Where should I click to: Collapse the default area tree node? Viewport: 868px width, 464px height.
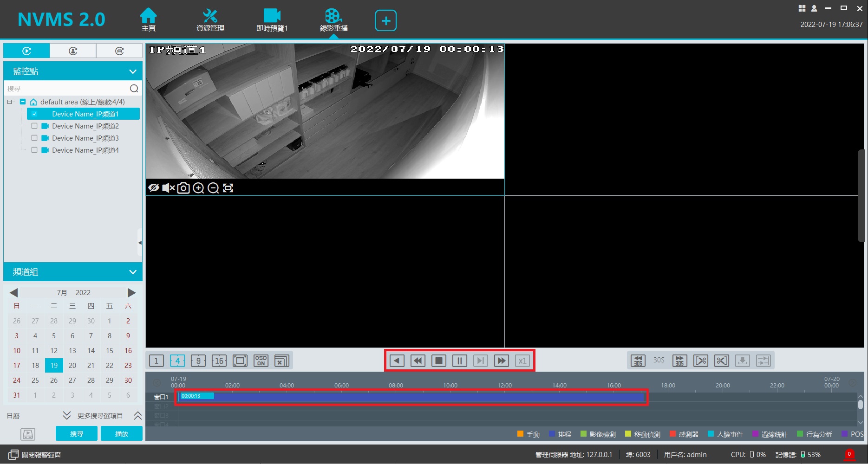tap(9, 102)
